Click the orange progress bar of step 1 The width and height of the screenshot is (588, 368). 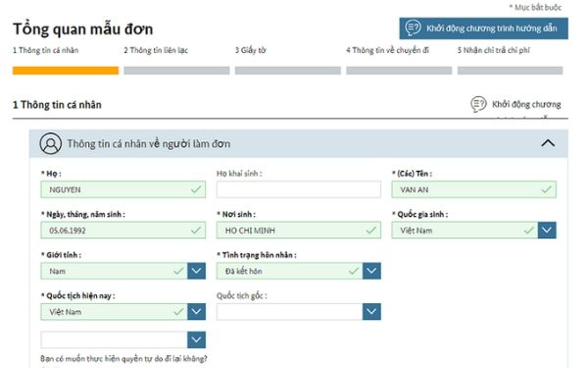click(66, 71)
